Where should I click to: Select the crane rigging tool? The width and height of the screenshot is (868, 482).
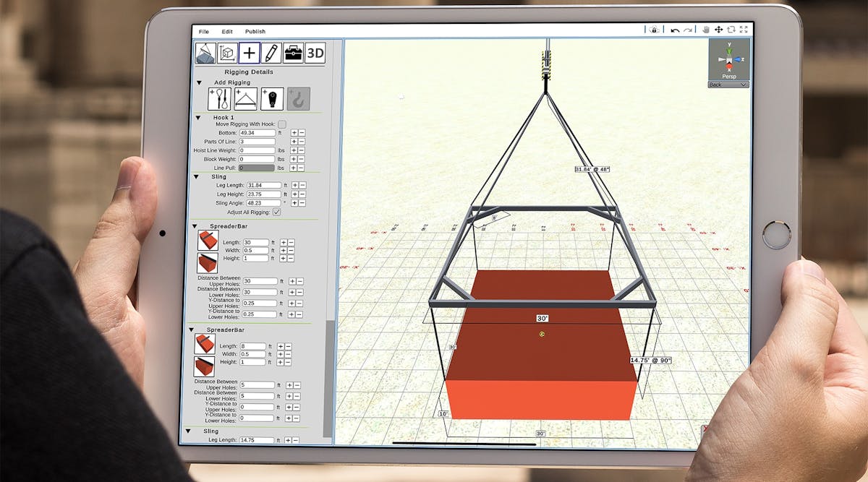tap(204, 53)
